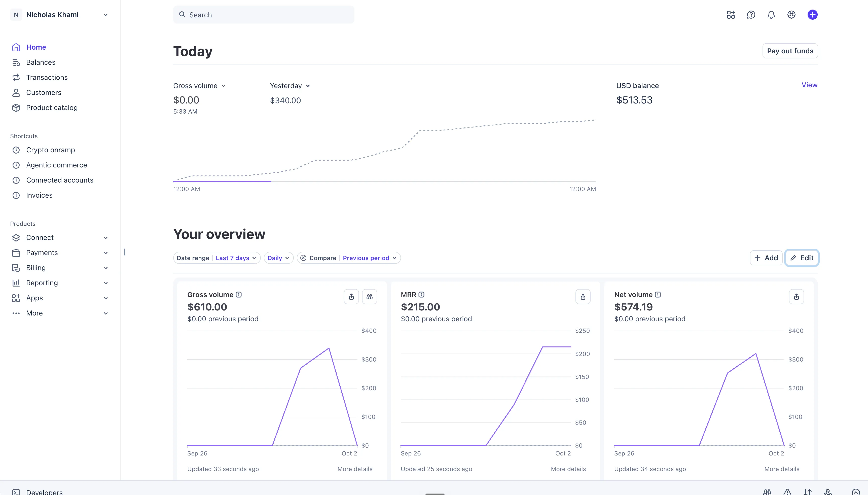
Task: Open the Yesterday comparison dropdown
Action: pyautogui.click(x=290, y=86)
